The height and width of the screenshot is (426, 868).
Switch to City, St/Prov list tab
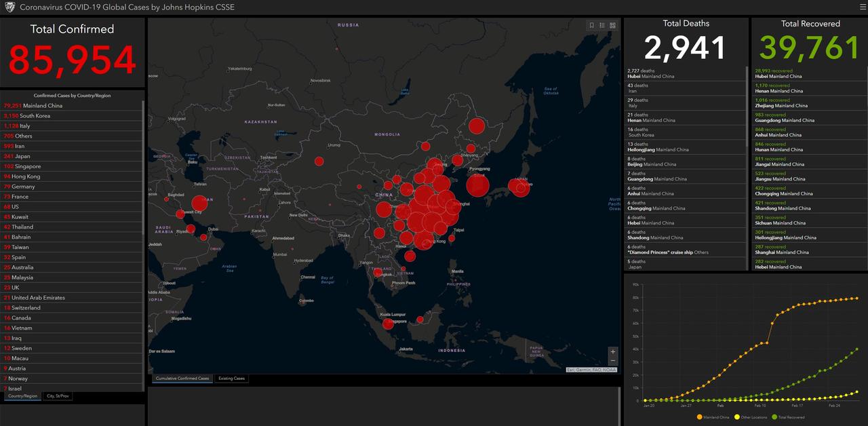pyautogui.click(x=58, y=395)
